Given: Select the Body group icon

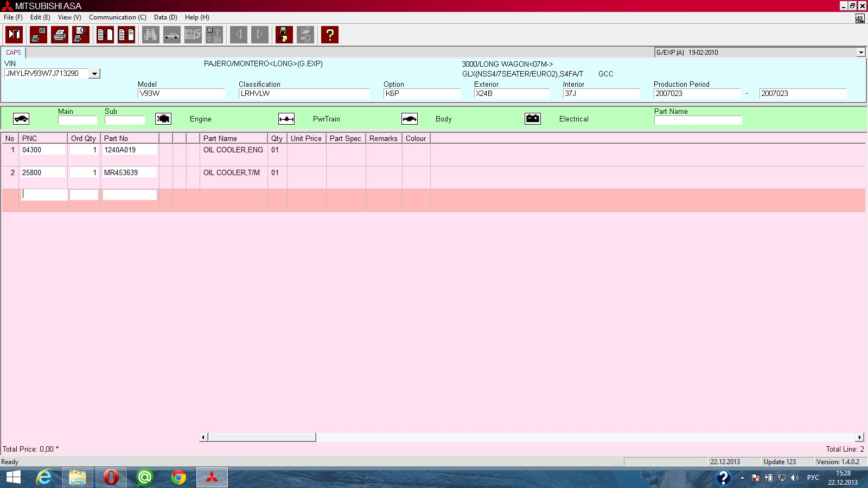Looking at the screenshot, I should click(x=410, y=119).
